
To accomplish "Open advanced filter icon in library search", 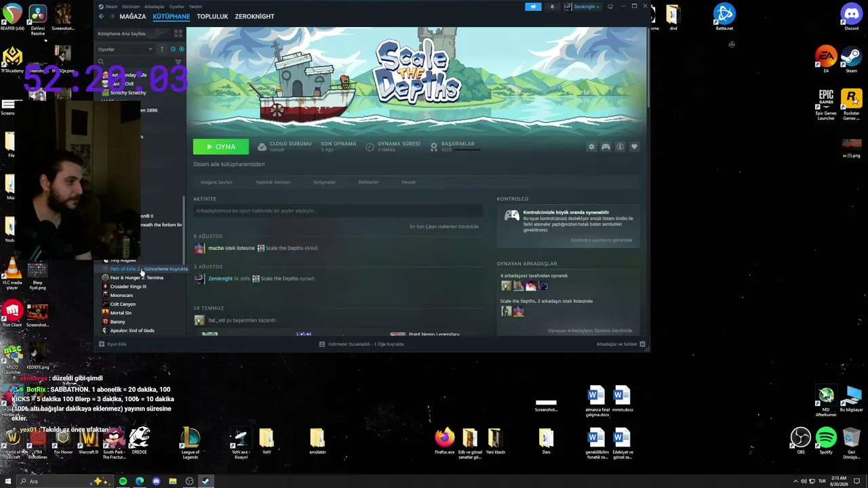I will [178, 62].
